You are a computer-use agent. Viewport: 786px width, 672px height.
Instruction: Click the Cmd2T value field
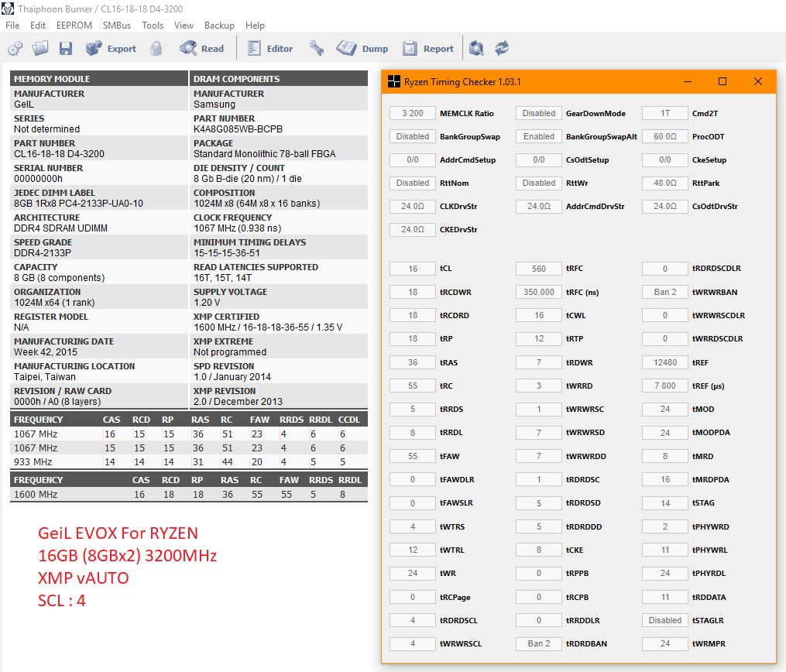pyautogui.click(x=665, y=113)
